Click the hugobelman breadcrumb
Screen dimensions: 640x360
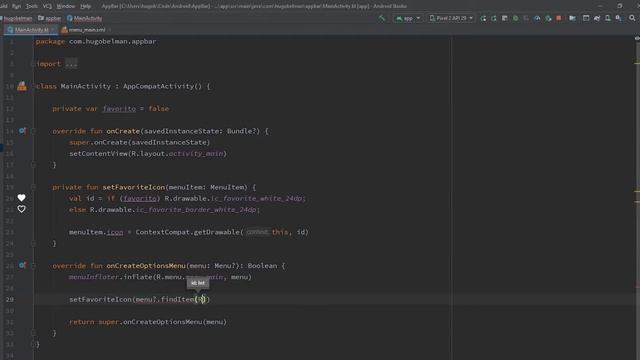[x=17, y=18]
